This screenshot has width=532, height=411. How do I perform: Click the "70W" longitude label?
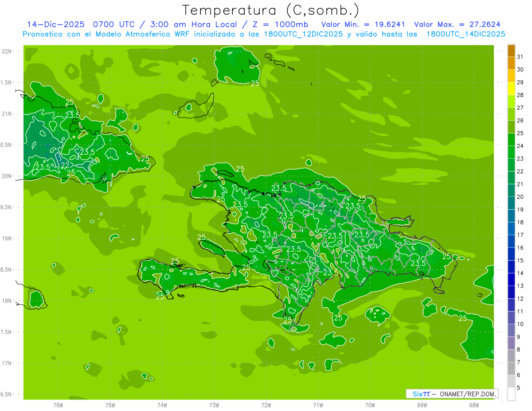[x=370, y=405]
